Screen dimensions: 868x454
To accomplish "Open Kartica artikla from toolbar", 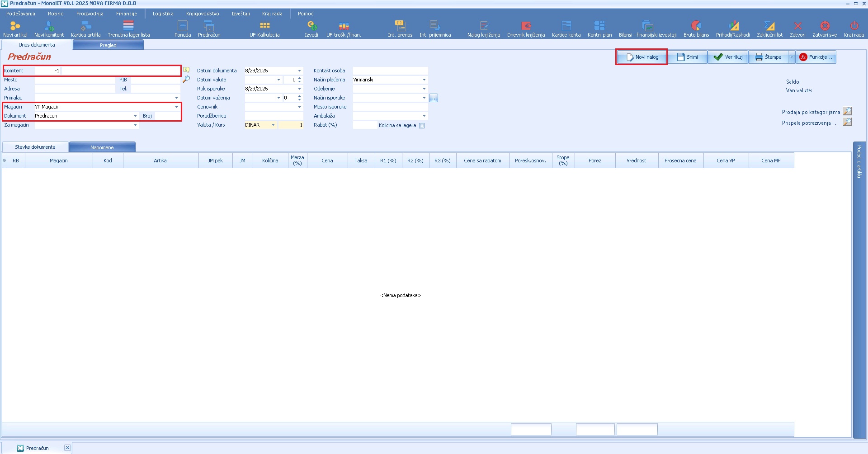I will pos(85,28).
